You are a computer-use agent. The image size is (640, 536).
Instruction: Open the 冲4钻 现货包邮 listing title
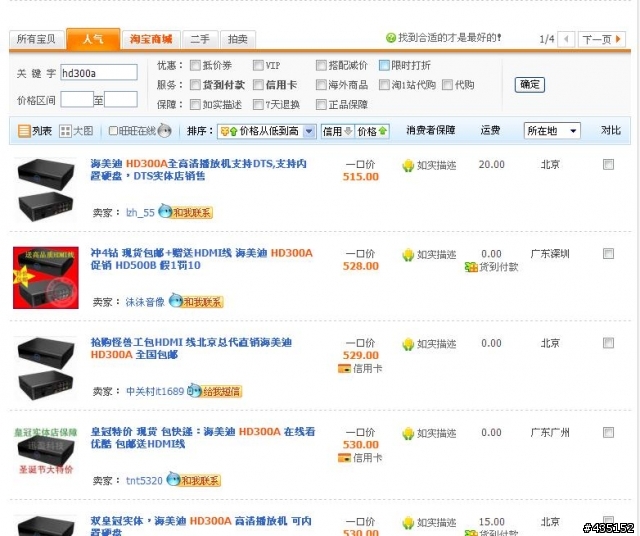pyautogui.click(x=202, y=259)
